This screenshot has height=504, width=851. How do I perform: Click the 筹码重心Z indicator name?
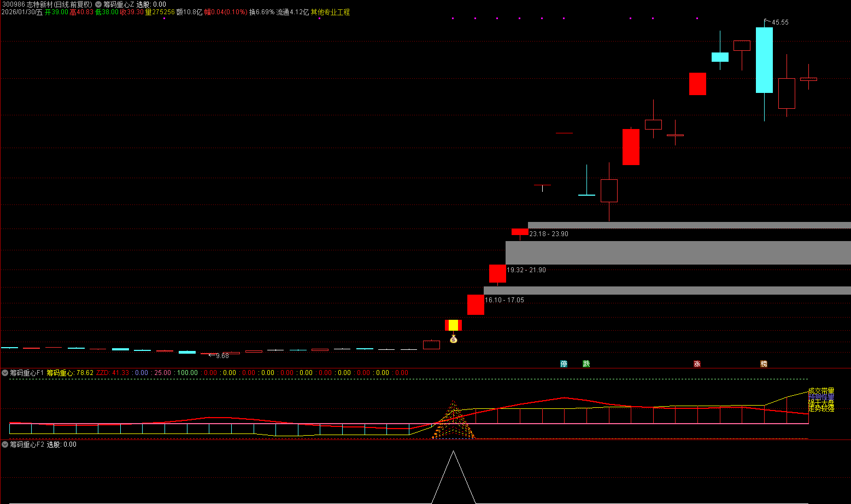[x=119, y=4]
